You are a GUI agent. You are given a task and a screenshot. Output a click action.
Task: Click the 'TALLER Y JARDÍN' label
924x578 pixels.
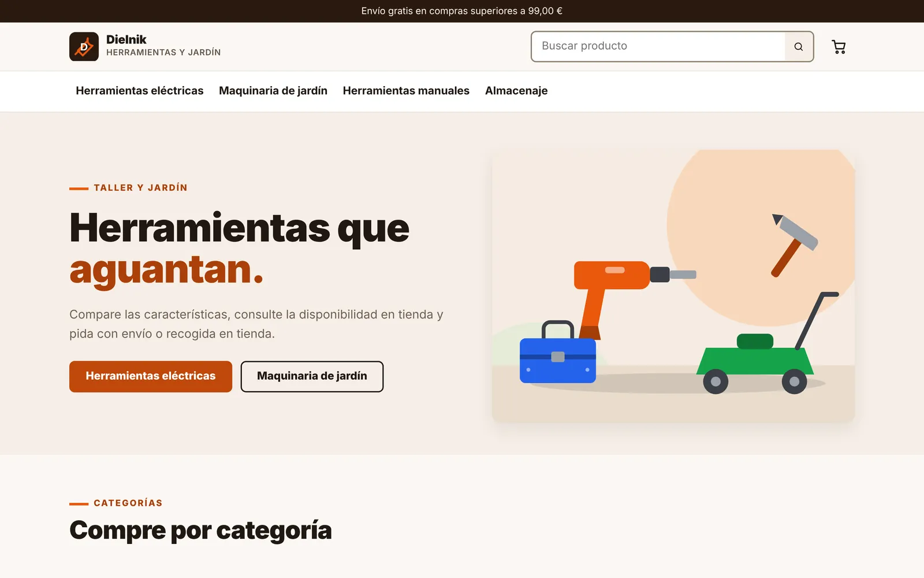coord(140,188)
